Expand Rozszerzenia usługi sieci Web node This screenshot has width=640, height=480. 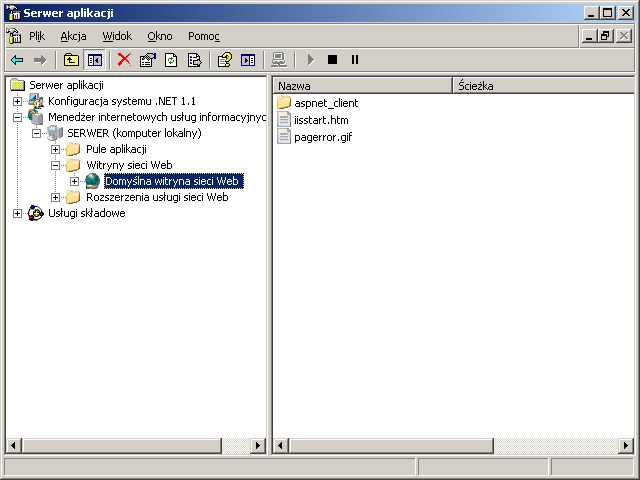[56, 198]
